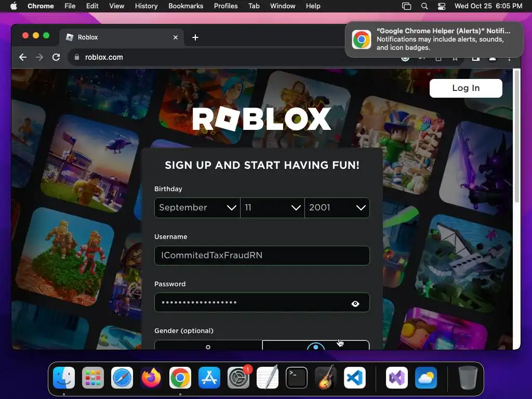This screenshot has height=399, width=532.
Task: Click the Chrome icon in the dock
Action: [x=180, y=378]
